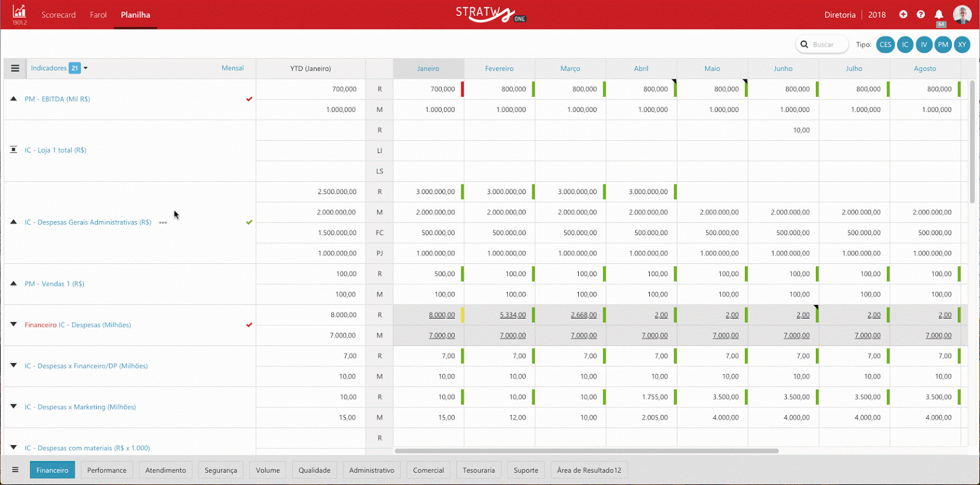The height and width of the screenshot is (485, 980).
Task: Toggle the IV type filter
Action: point(924,45)
